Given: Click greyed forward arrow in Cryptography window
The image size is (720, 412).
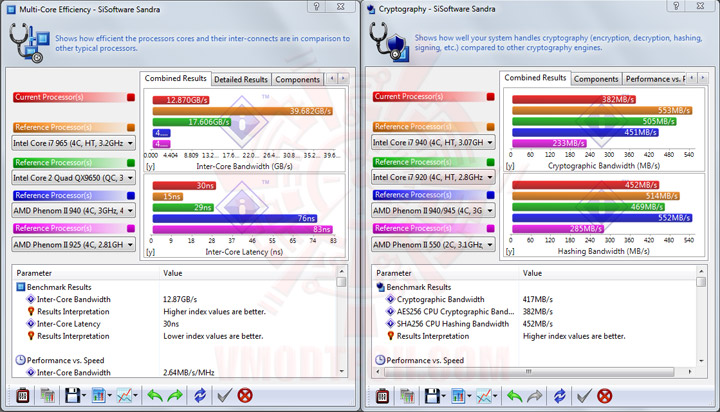Looking at the screenshot, I should click(x=534, y=396).
